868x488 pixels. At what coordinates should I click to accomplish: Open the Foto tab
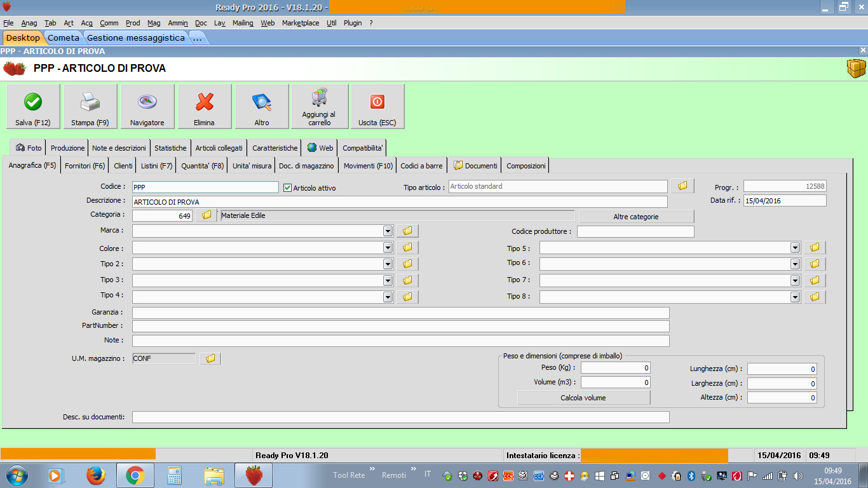pyautogui.click(x=29, y=148)
